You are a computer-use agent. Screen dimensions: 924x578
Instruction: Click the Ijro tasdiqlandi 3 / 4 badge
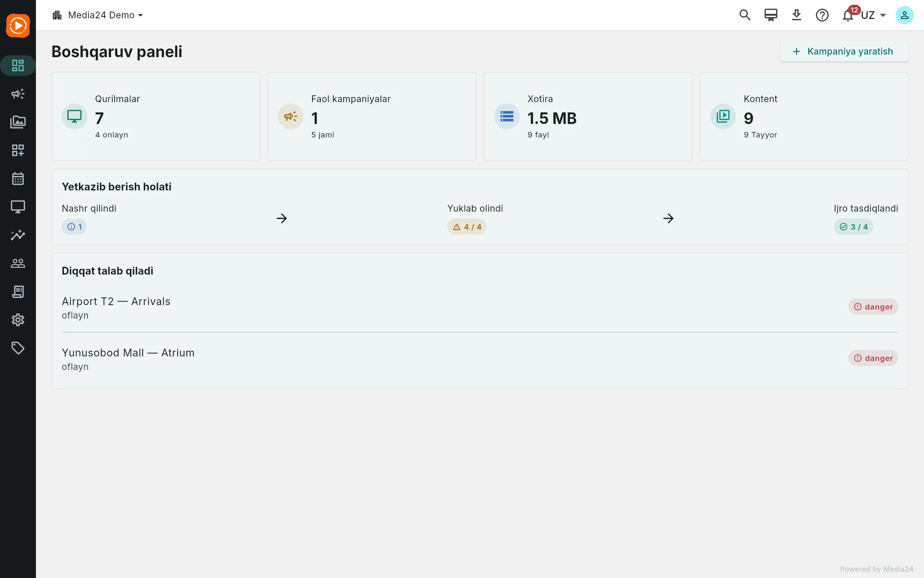[853, 227]
